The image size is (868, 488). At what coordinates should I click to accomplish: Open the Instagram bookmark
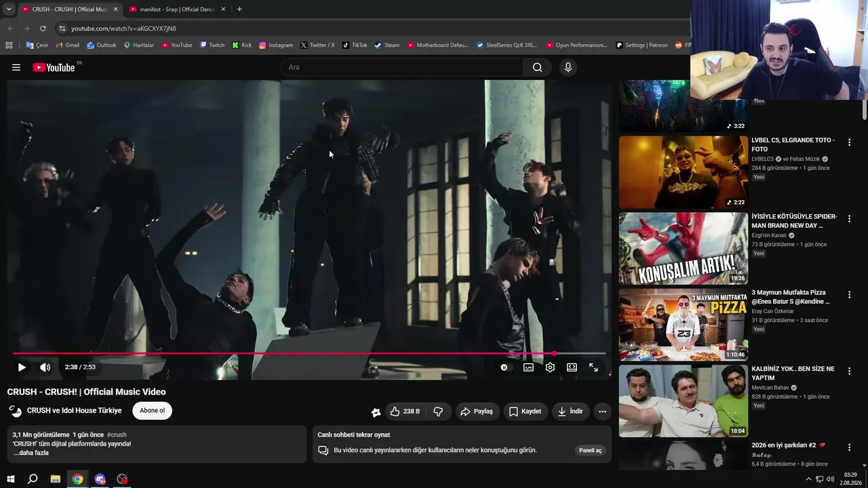coord(276,45)
